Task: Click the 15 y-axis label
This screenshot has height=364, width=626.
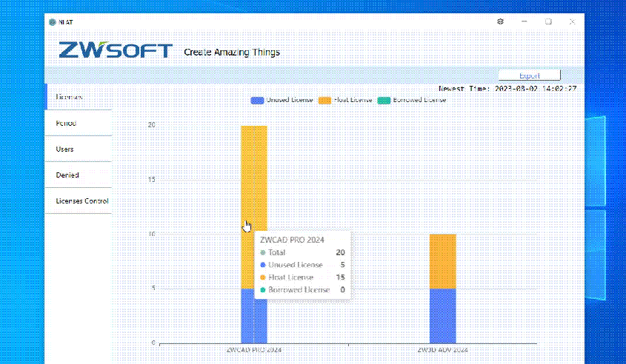Action: click(x=151, y=179)
